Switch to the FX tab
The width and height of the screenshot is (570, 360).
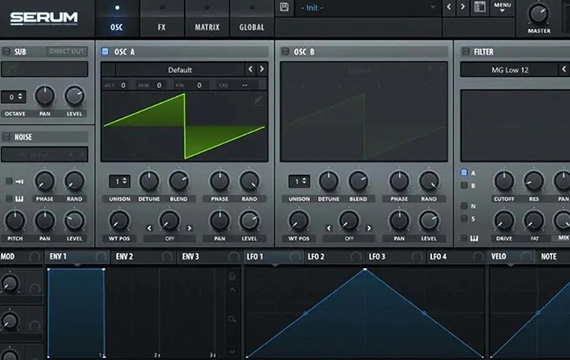pyautogui.click(x=162, y=19)
